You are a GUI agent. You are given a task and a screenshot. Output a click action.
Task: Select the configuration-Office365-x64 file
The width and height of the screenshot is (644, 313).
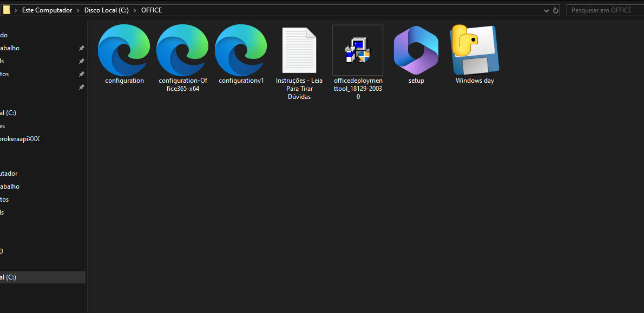182,51
